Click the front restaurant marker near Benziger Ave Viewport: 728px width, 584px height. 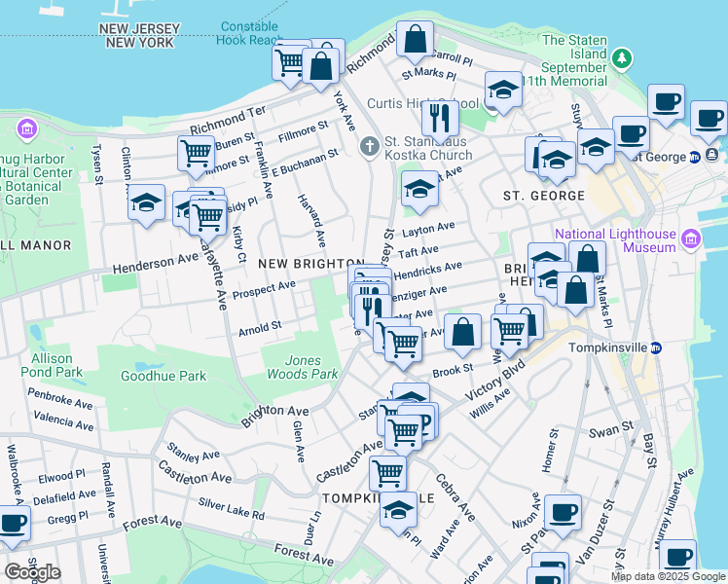click(x=373, y=312)
